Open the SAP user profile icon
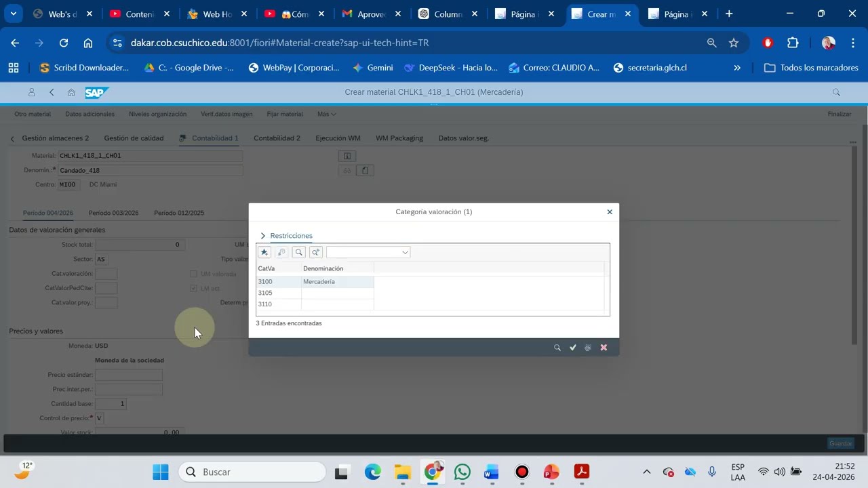Viewport: 868px width, 488px height. 31,92
